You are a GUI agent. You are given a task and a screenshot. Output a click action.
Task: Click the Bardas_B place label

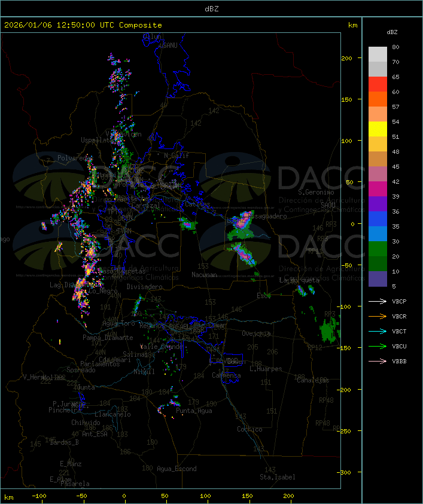point(64,442)
